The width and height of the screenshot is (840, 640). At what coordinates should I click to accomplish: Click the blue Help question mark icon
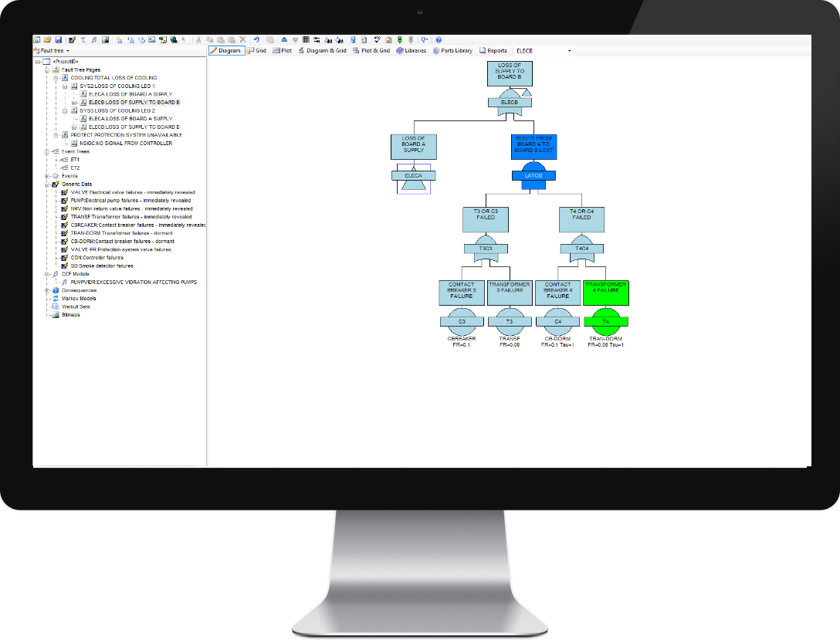439,39
